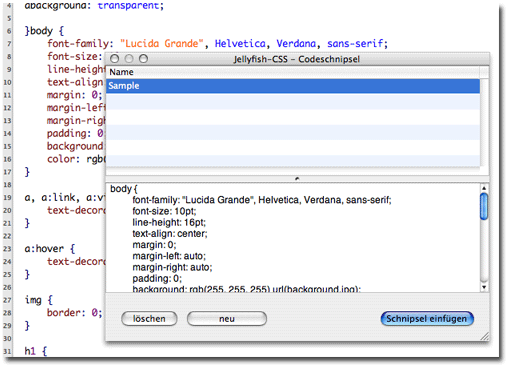Click 'font-family' line in snippet preview
Viewport: 510px width, 365px height.
click(x=262, y=200)
